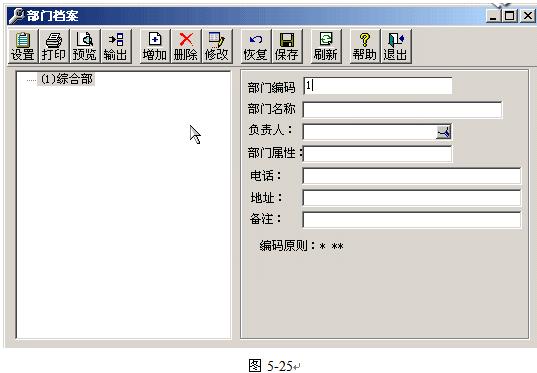Refresh the list with 刷新
This screenshot has width=537, height=373.
pyautogui.click(x=326, y=46)
